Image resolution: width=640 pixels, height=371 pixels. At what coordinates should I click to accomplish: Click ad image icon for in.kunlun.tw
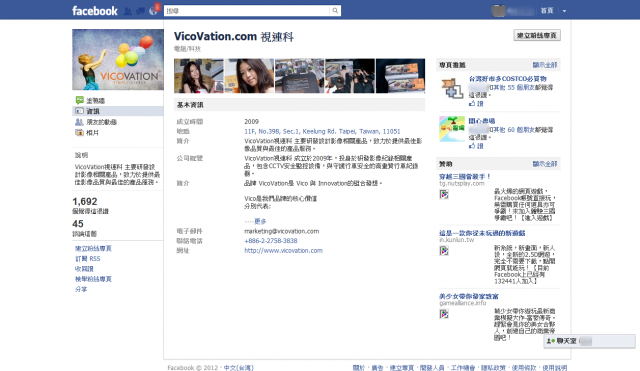pos(444,251)
